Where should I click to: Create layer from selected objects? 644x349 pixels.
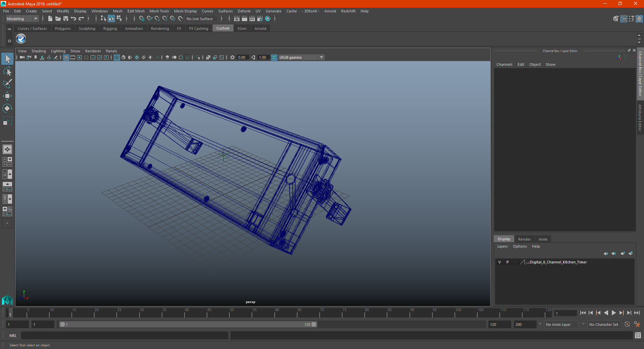coord(631,253)
